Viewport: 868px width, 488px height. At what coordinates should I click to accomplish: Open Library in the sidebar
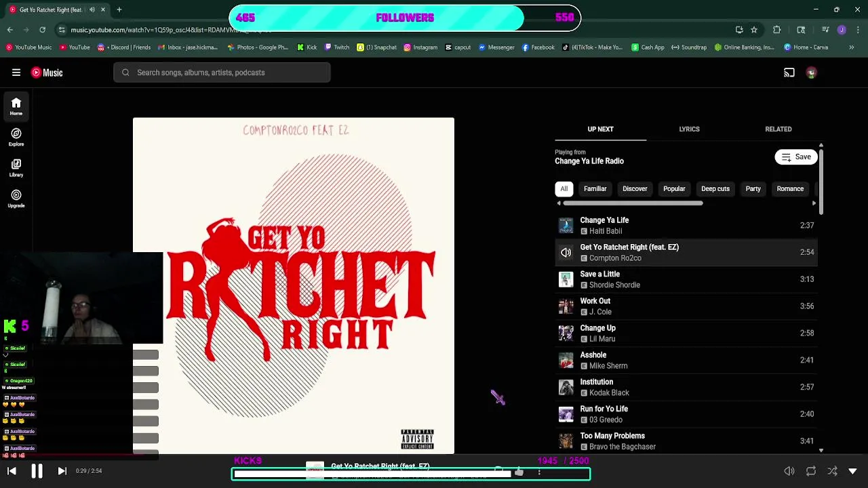(16, 167)
